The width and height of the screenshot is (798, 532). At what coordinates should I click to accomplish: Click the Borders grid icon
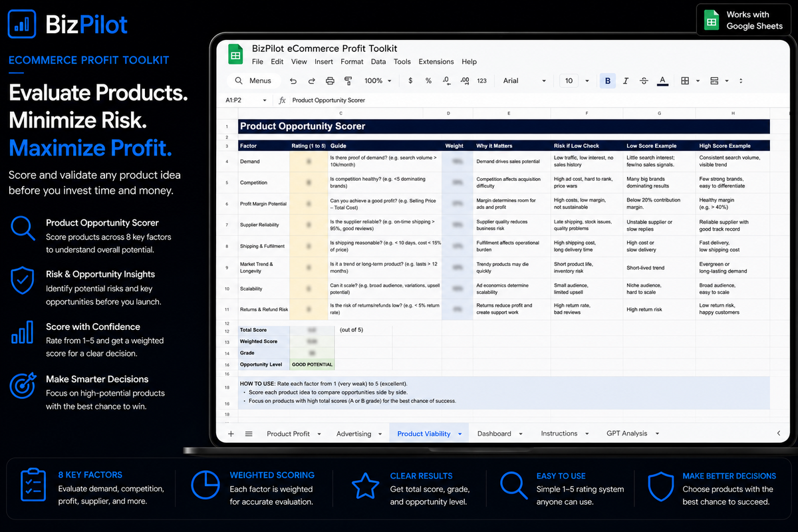pyautogui.click(x=685, y=81)
